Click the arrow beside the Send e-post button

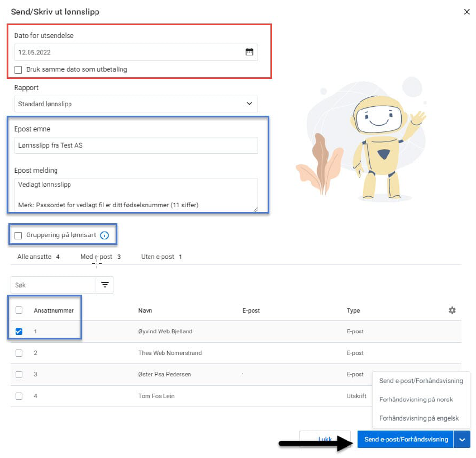tap(462, 440)
